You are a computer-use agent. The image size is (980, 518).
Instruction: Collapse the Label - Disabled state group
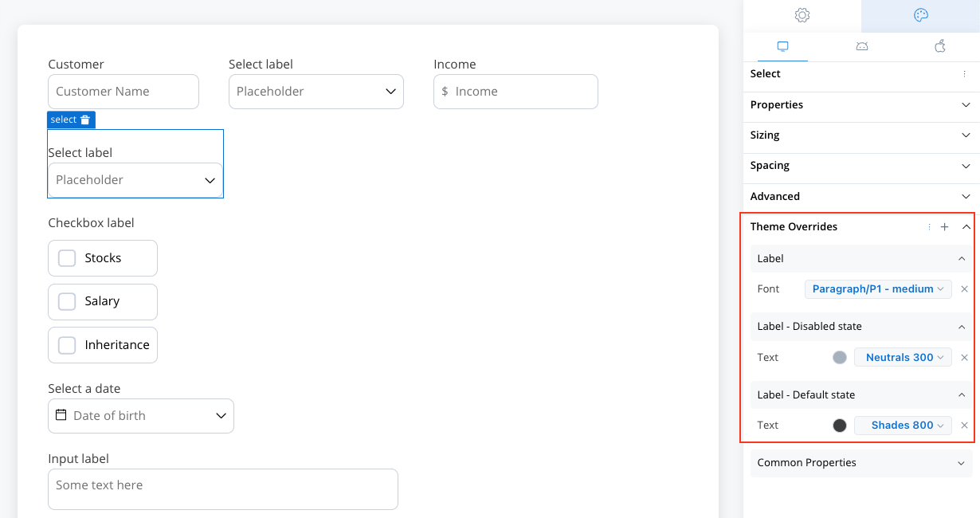pos(962,327)
